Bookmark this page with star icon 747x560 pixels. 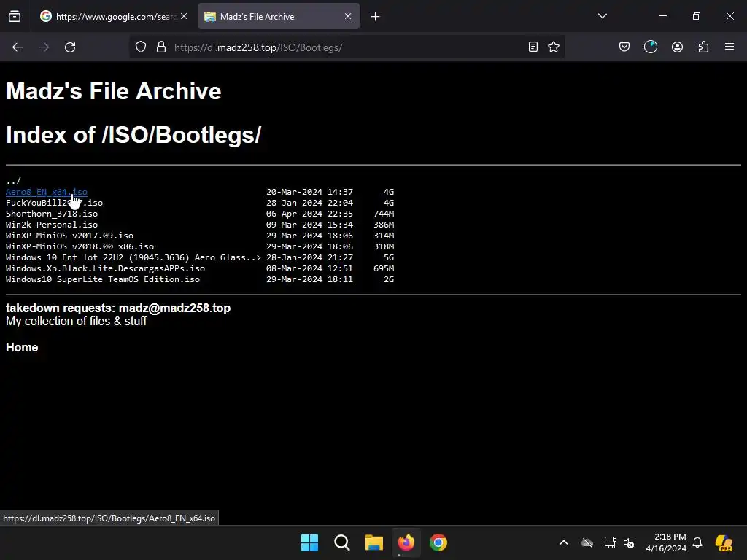click(x=554, y=47)
